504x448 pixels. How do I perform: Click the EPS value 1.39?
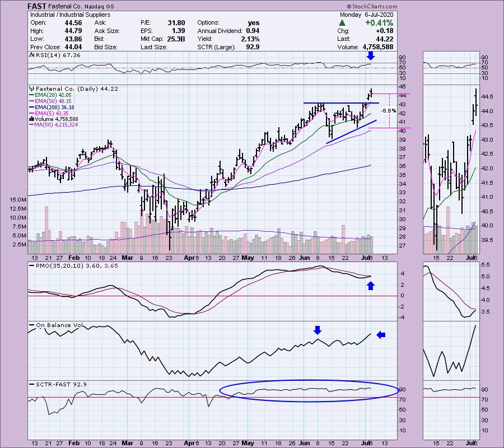point(179,31)
